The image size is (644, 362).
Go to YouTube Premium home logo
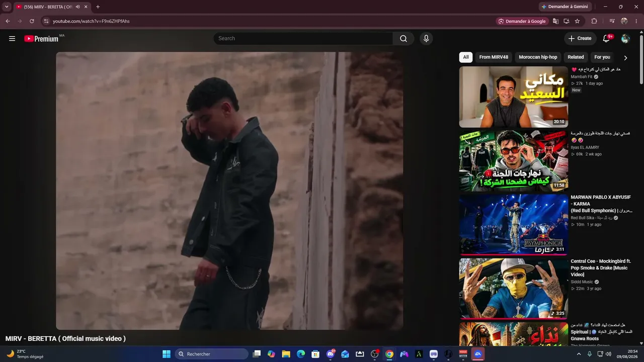[41, 39]
